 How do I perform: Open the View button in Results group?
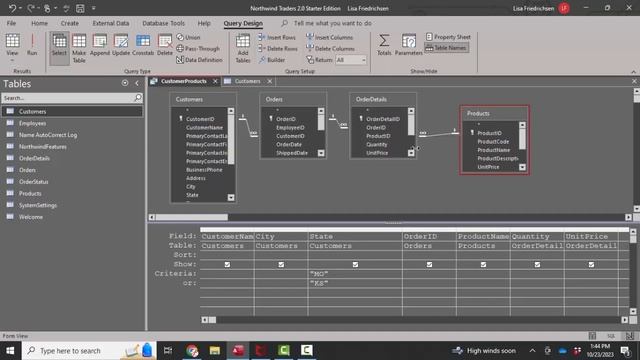pyautogui.click(x=12, y=47)
